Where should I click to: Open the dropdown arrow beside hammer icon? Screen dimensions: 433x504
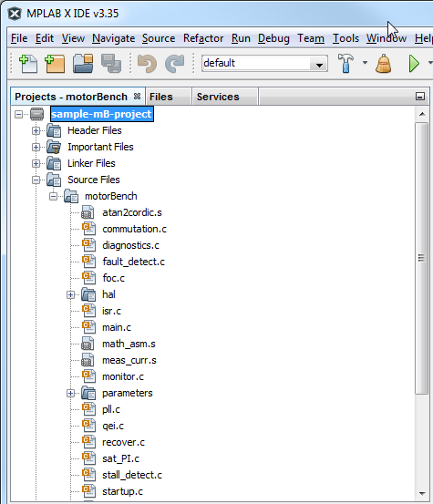365,62
